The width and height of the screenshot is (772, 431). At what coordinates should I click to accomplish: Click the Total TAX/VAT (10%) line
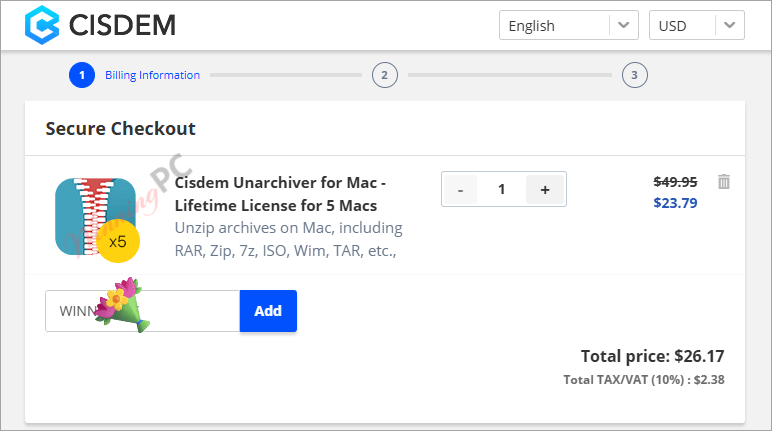tap(644, 380)
